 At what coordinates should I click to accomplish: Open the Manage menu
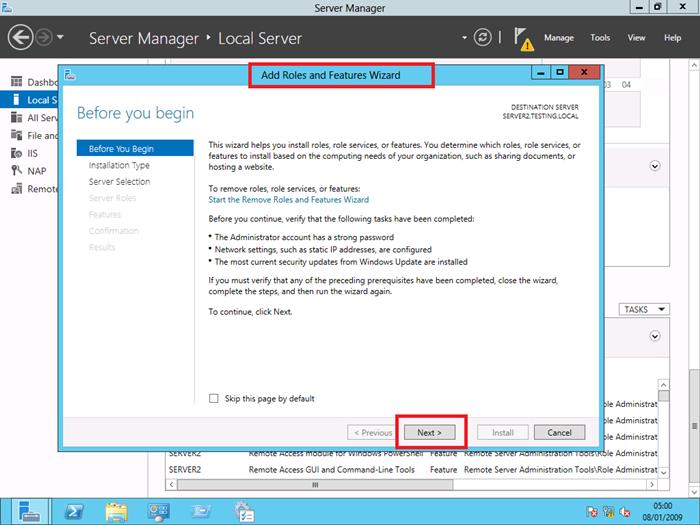[x=558, y=38]
